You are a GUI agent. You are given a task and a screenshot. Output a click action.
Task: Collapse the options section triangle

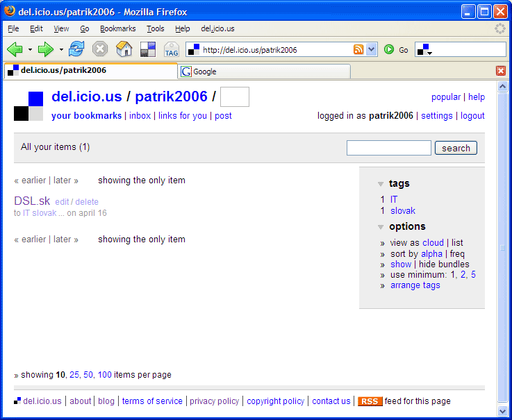pyautogui.click(x=381, y=227)
